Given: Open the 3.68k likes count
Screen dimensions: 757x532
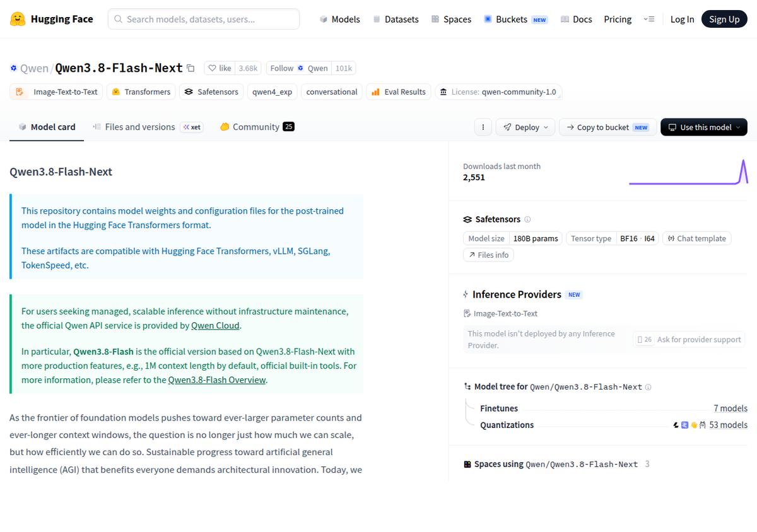Looking at the screenshot, I should 248,68.
